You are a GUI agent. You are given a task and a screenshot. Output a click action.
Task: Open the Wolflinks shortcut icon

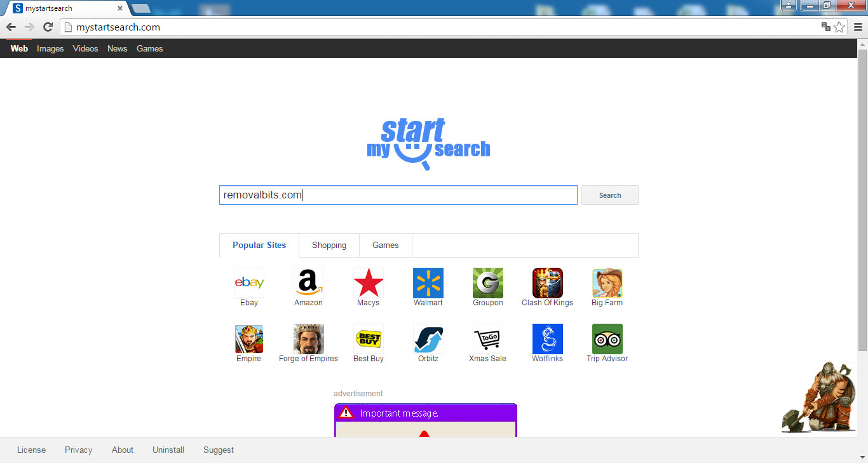[548, 339]
